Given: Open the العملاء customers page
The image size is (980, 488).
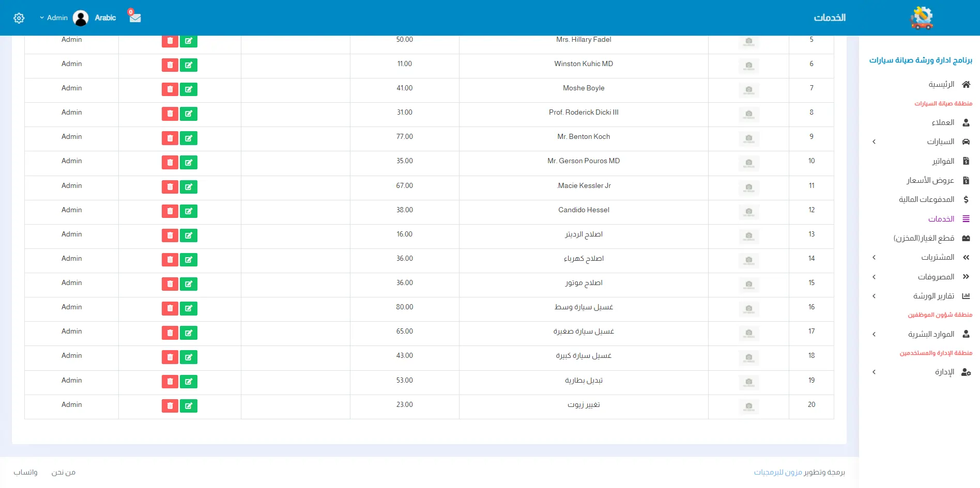Looking at the screenshot, I should coord(943,122).
